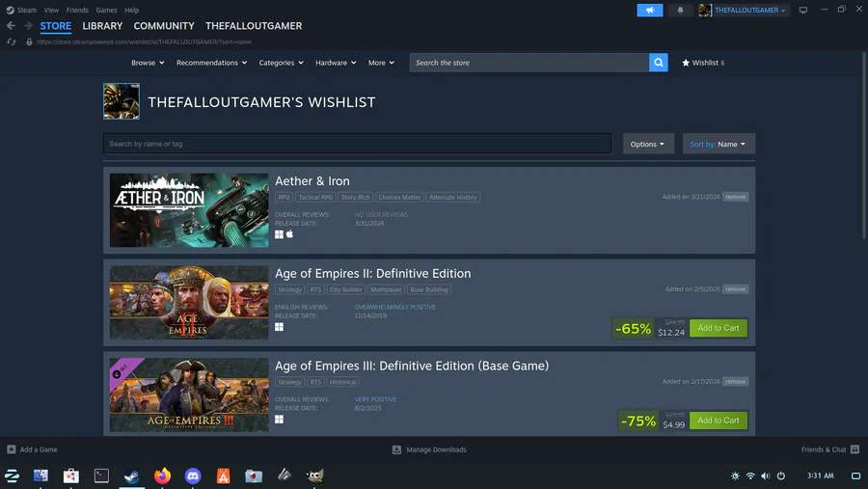Open the Sort by Name dropdown
The width and height of the screenshot is (868, 489).
(718, 144)
